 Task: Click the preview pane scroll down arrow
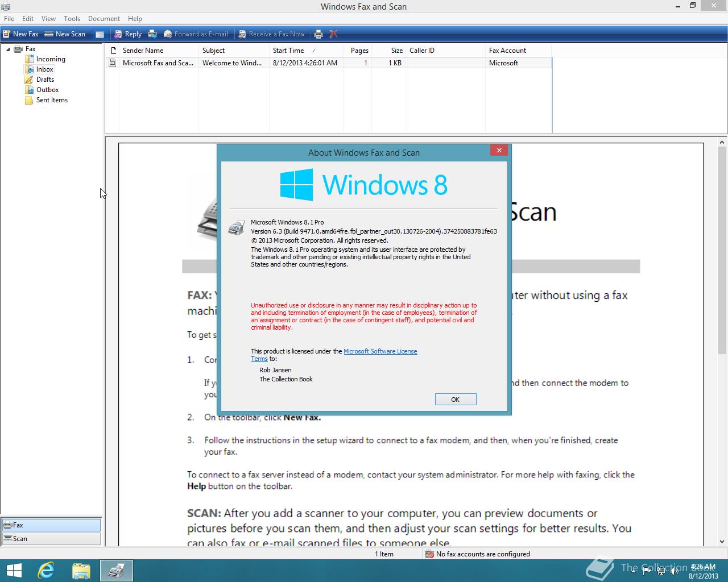[722, 542]
